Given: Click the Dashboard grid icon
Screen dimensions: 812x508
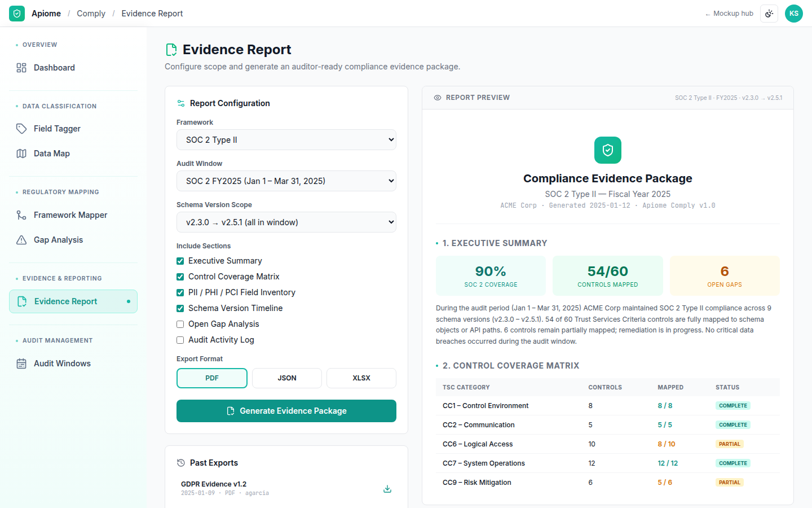Looking at the screenshot, I should click(21, 68).
